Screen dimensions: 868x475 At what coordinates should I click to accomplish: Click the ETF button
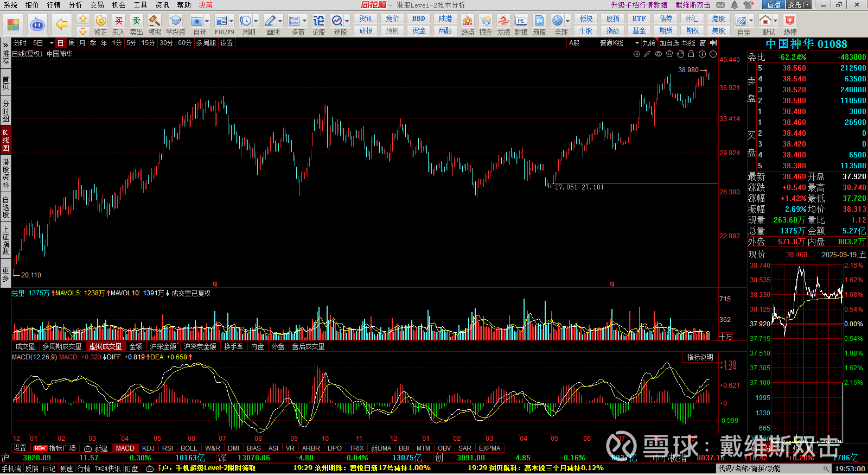pos(639,18)
